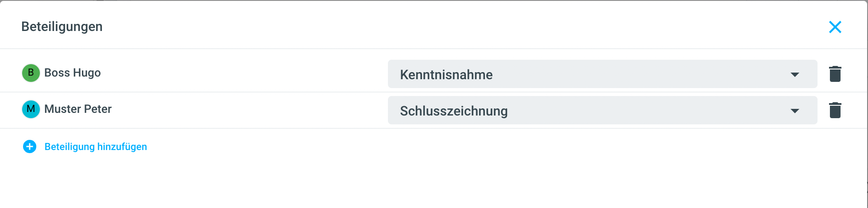Open the Schlusszeichnung role dropdown

pos(602,111)
